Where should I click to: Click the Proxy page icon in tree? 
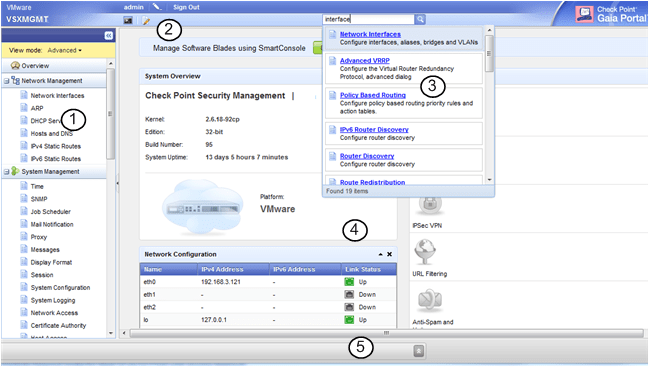click(x=24, y=237)
